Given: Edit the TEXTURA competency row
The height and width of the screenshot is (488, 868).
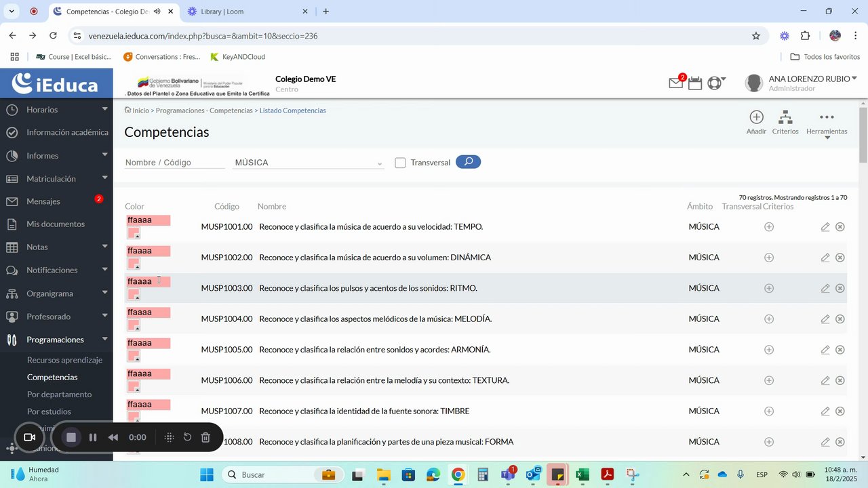Looking at the screenshot, I should (825, 380).
